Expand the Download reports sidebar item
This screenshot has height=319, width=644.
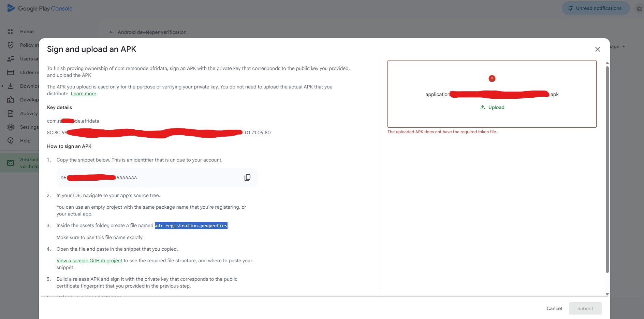(2, 86)
